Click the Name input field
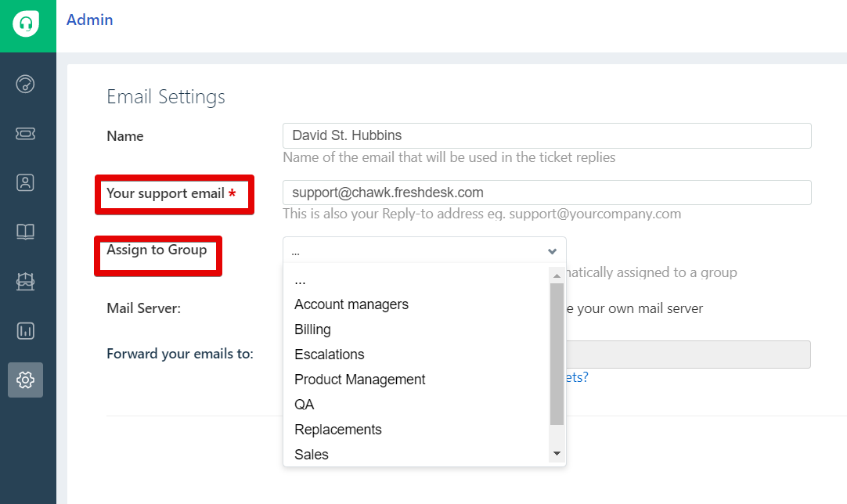Viewport: 847px width, 504px height. 546,135
